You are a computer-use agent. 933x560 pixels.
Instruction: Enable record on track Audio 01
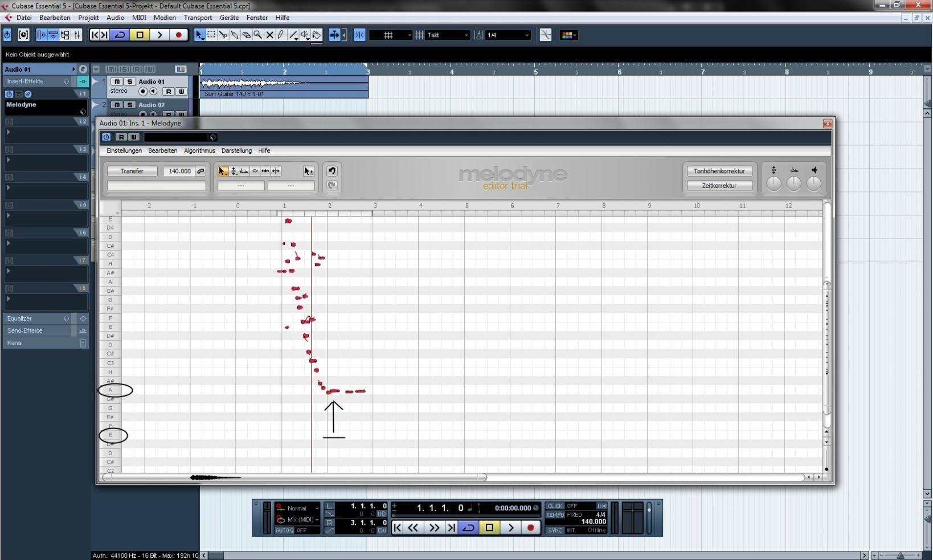click(x=143, y=91)
